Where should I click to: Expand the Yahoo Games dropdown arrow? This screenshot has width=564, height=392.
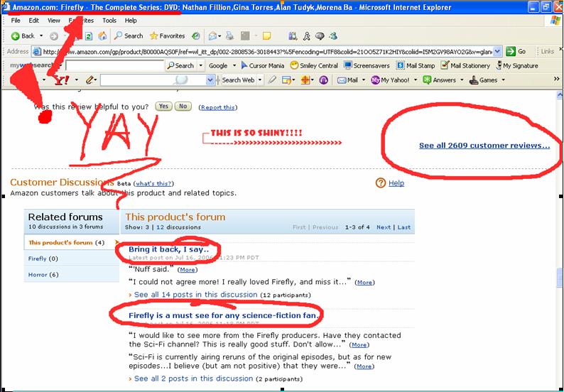click(503, 80)
